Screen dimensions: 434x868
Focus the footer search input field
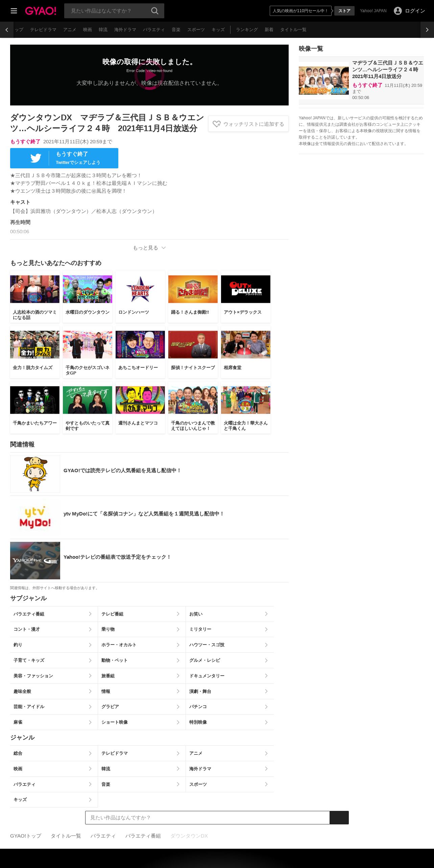click(208, 817)
